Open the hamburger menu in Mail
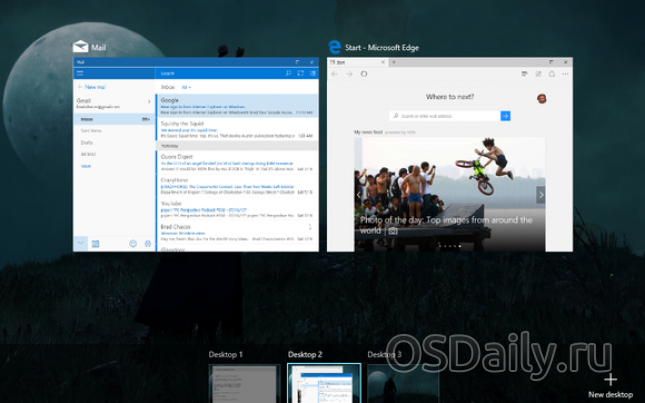Image resolution: width=645 pixels, height=403 pixels. pos(80,73)
